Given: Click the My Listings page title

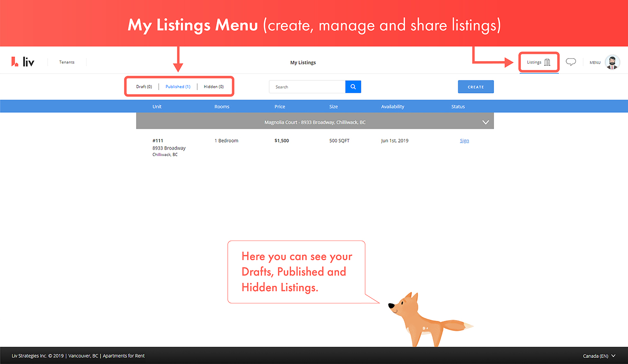Looking at the screenshot, I should point(303,62).
